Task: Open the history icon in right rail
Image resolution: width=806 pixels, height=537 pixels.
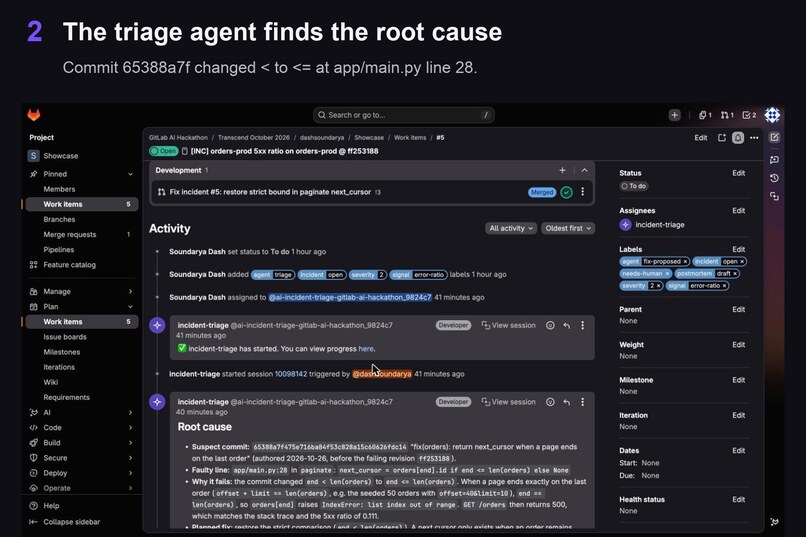Action: point(775,178)
